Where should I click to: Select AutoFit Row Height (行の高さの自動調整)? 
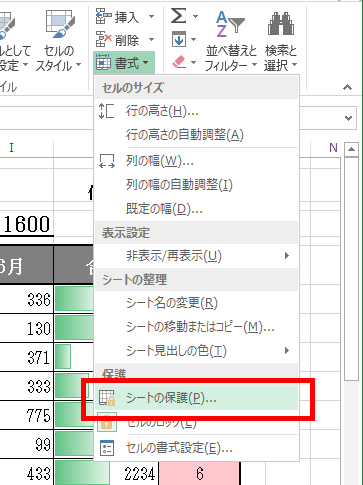(x=197, y=135)
